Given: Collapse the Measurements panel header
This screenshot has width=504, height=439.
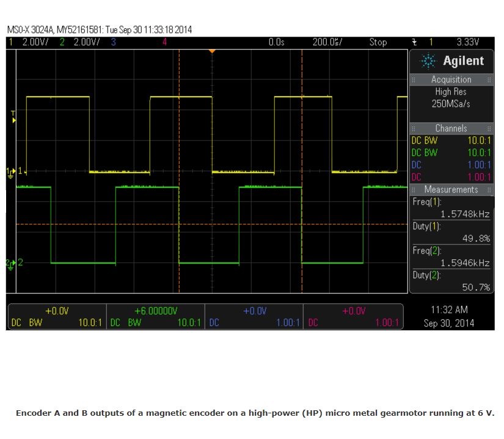Looking at the screenshot, I should [x=451, y=190].
